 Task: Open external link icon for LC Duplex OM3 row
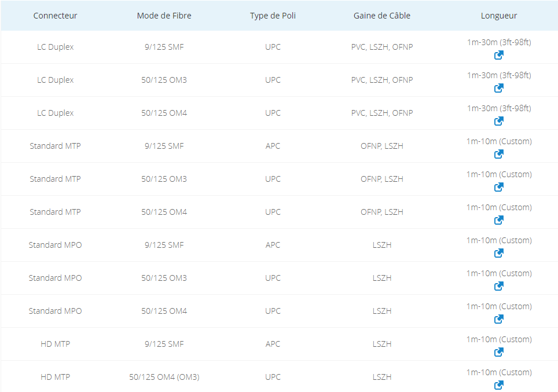point(498,88)
